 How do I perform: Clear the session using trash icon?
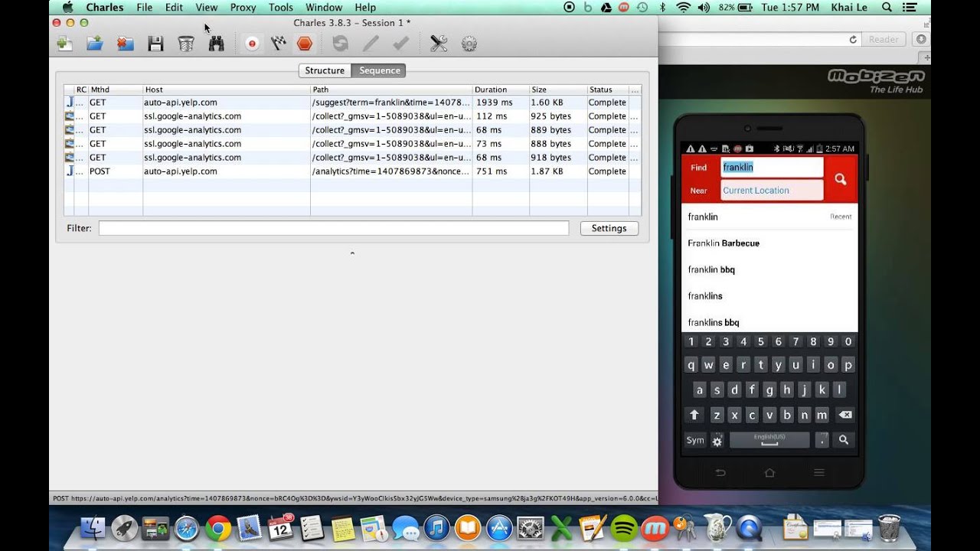coord(186,44)
